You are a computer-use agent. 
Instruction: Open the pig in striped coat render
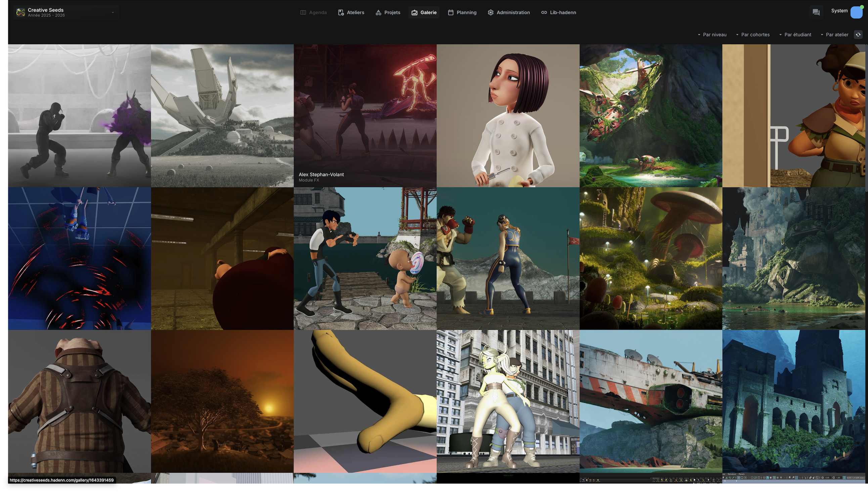pos(80,402)
